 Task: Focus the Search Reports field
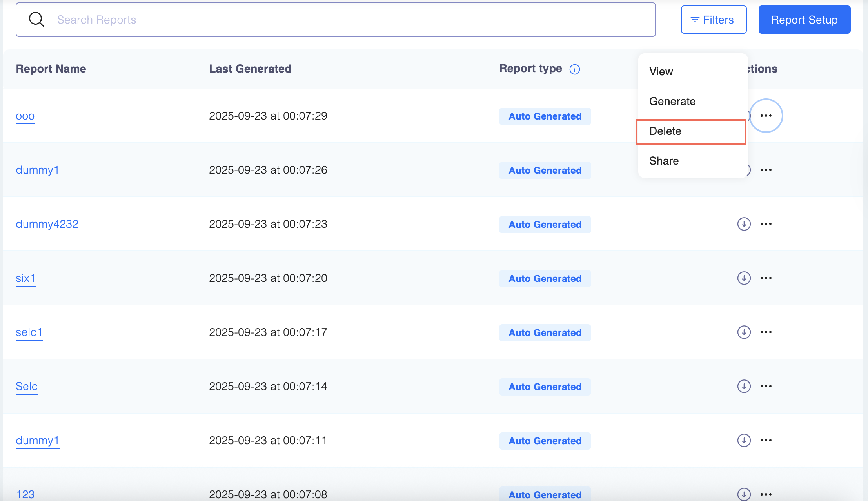353,20
